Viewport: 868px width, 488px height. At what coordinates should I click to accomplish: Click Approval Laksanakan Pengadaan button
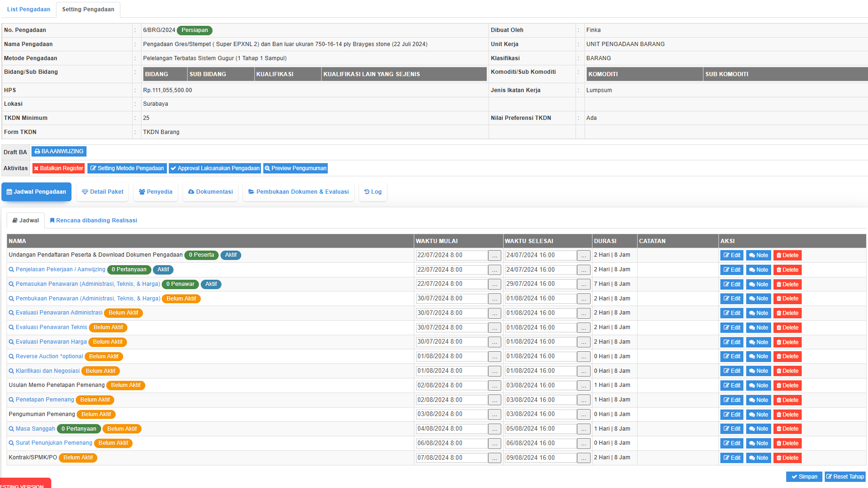click(x=215, y=168)
